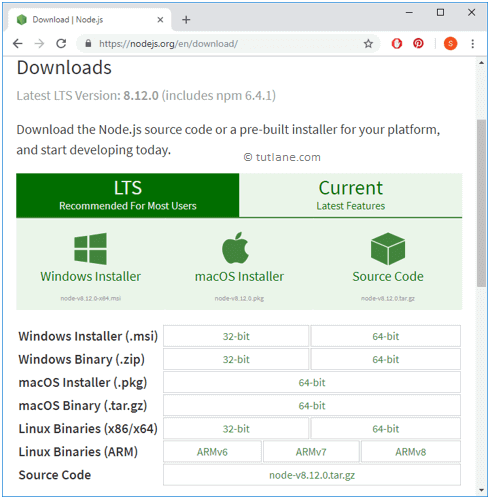This screenshot has width=490, height=499.
Task: Maximize the Chrome window
Action: (440, 13)
